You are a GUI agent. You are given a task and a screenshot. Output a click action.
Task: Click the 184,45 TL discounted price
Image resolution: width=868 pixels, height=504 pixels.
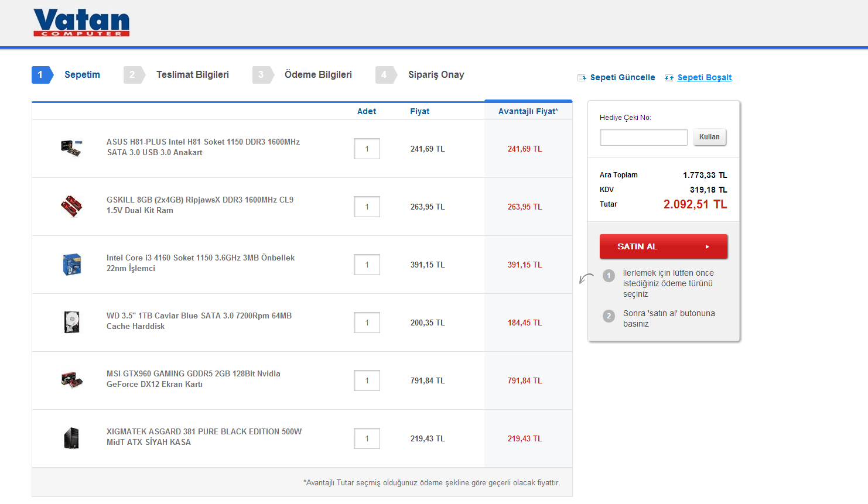525,323
